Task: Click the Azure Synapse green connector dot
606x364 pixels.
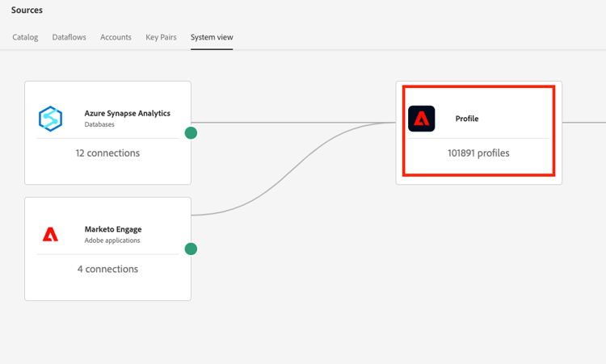Action: [x=191, y=132]
